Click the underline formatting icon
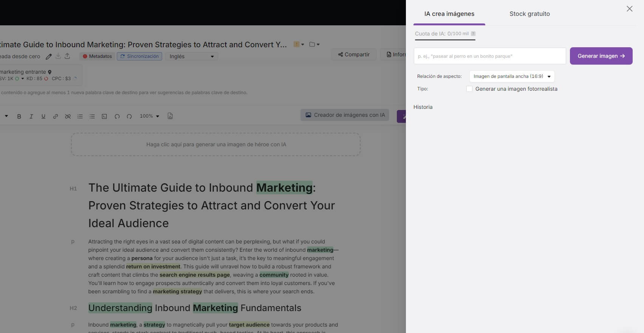644x333 pixels. [x=43, y=116]
